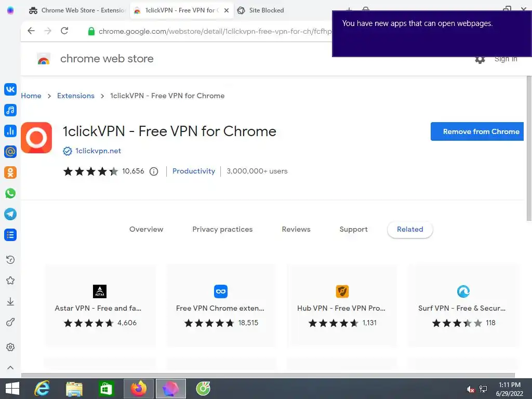Click the muted volume tray icon
Screen dimensions: 532x399
470,389
